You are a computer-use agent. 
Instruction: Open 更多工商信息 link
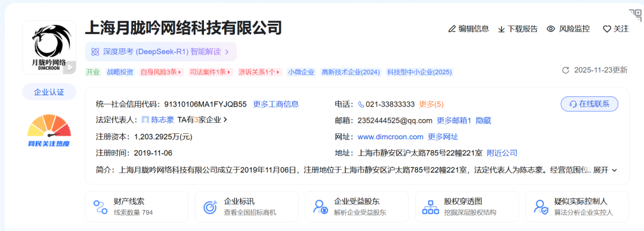point(276,104)
